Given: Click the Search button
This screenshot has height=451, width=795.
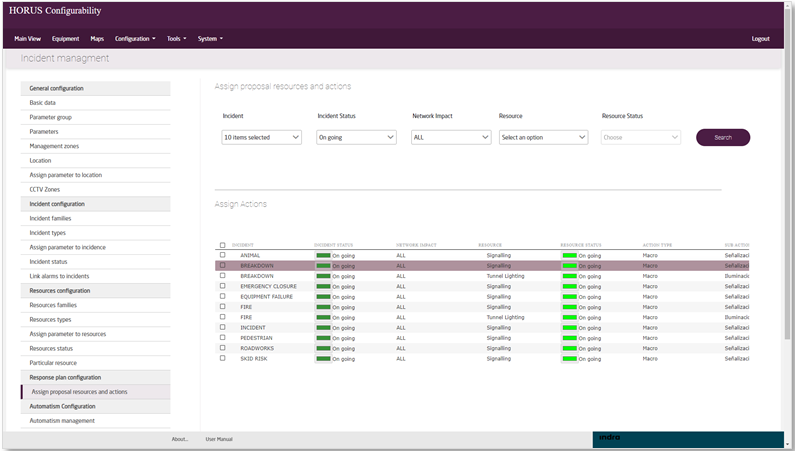Looking at the screenshot, I should coord(723,137).
